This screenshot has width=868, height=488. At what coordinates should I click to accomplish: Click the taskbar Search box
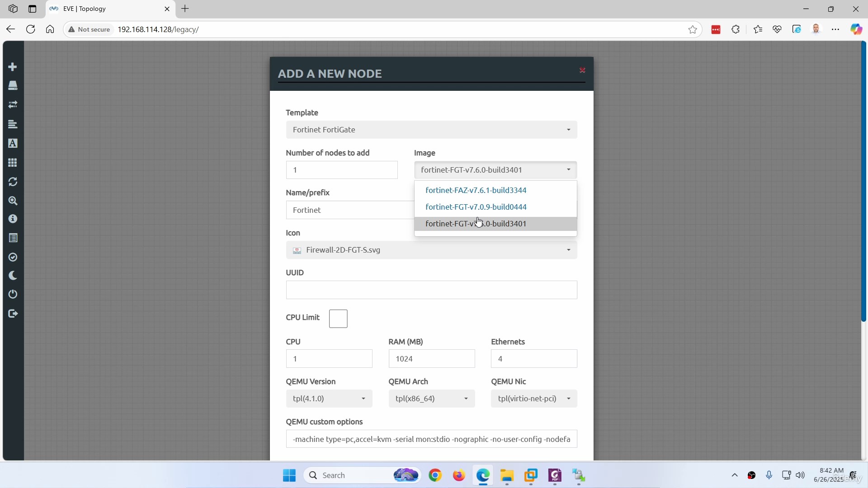point(362,475)
